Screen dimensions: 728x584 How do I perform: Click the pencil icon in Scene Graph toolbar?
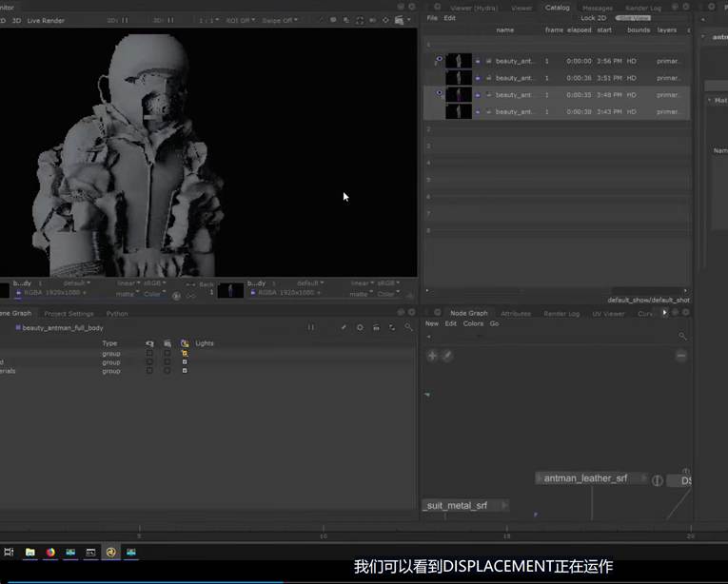click(344, 327)
